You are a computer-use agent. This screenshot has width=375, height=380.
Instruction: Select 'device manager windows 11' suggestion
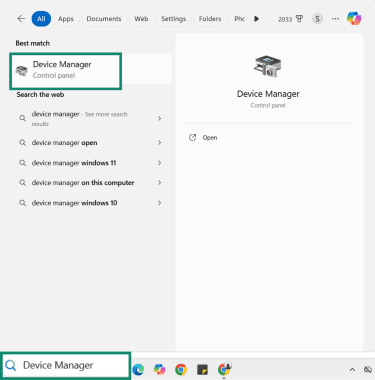click(90, 163)
